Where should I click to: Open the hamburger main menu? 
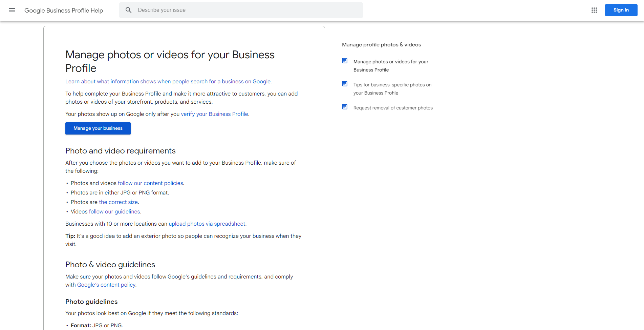[x=12, y=10]
